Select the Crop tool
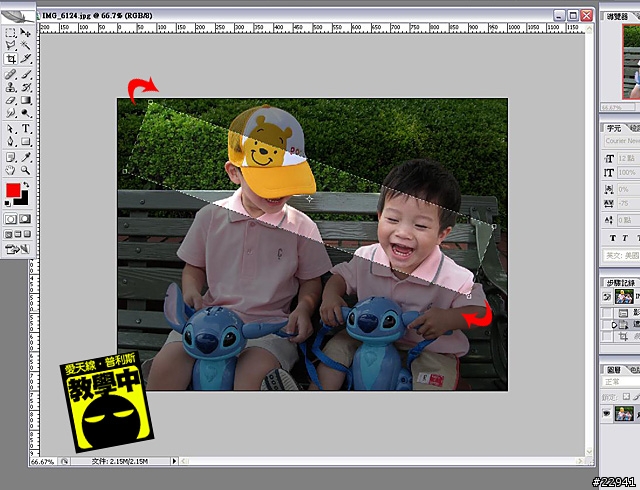Viewport: 640px width, 490px height. 11,59
